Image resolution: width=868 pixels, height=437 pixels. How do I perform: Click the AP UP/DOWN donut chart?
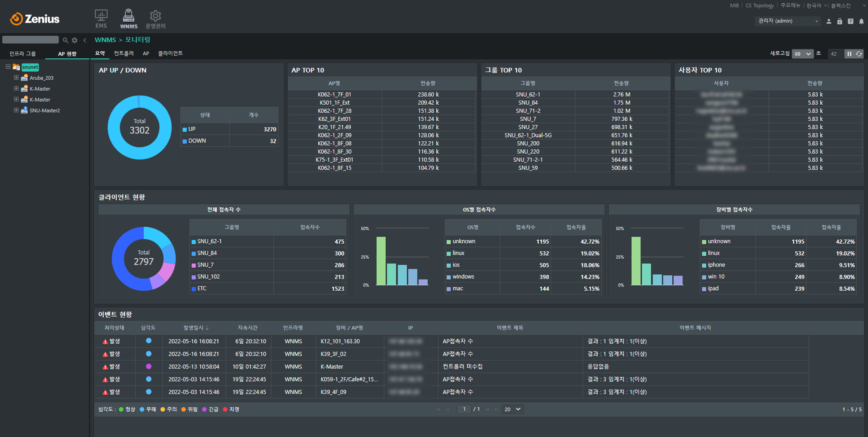[x=139, y=127]
